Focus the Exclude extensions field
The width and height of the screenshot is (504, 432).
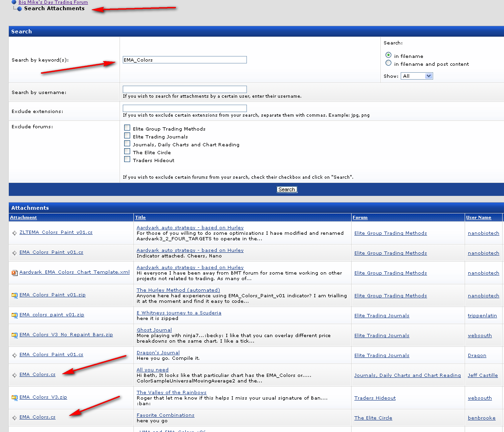185,108
